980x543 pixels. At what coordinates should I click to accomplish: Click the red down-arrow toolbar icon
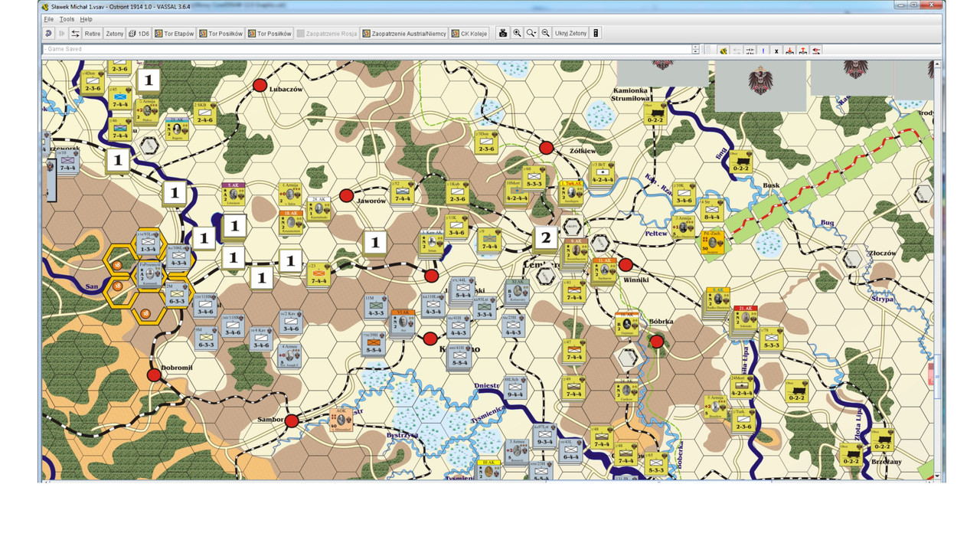pos(790,51)
